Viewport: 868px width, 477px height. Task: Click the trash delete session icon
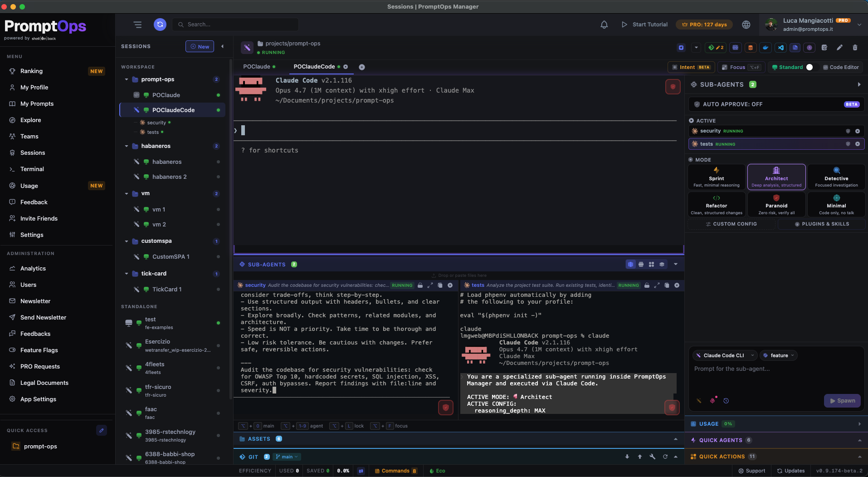[x=855, y=48]
